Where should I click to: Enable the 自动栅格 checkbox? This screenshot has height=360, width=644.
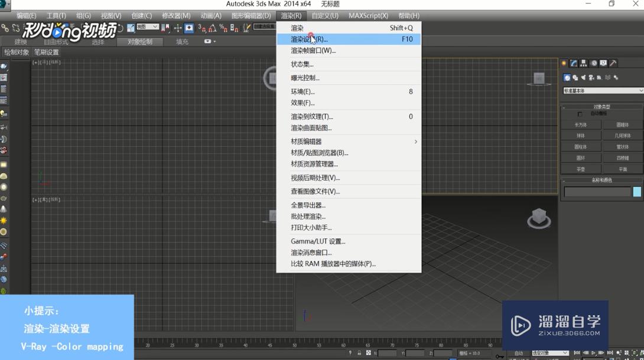pos(580,114)
